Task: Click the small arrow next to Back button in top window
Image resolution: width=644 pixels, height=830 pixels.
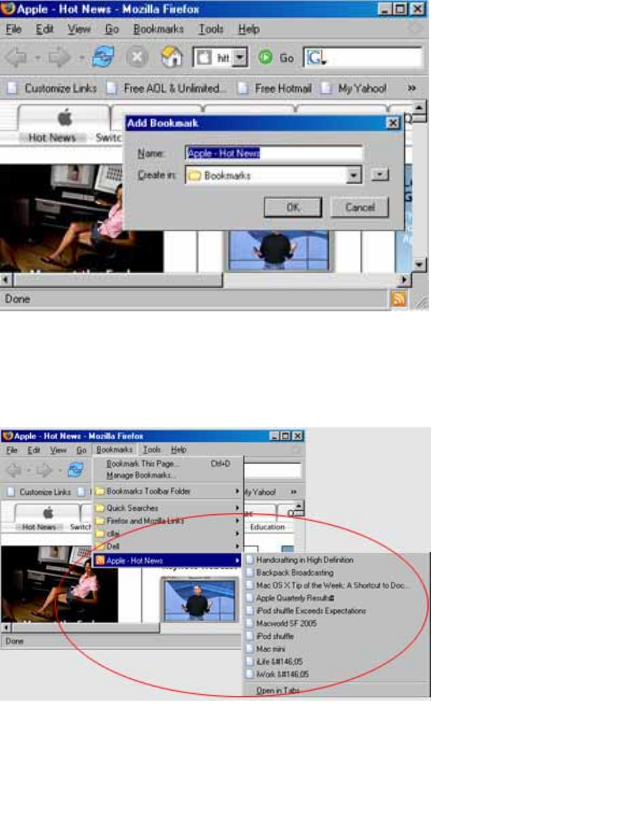Action: (x=37, y=57)
